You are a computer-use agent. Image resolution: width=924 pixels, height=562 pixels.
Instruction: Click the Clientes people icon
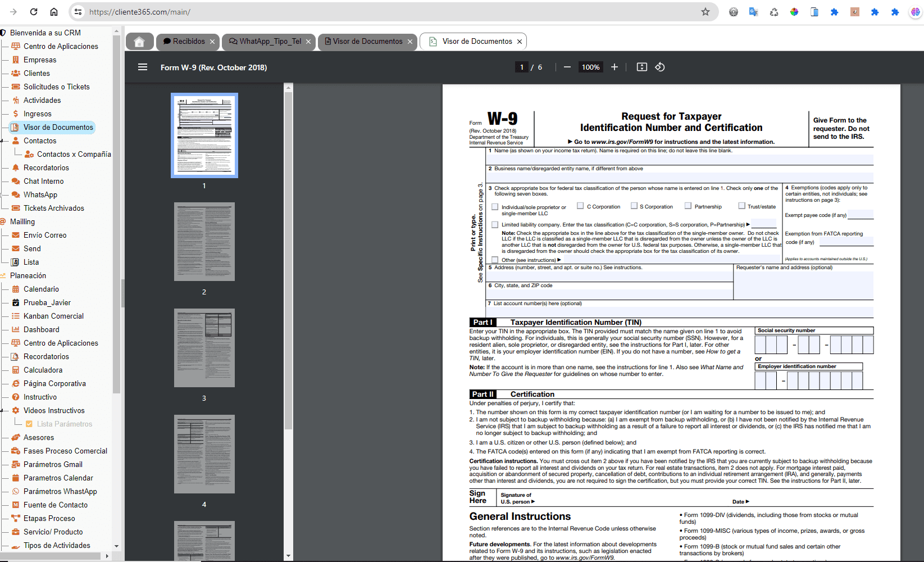(16, 73)
